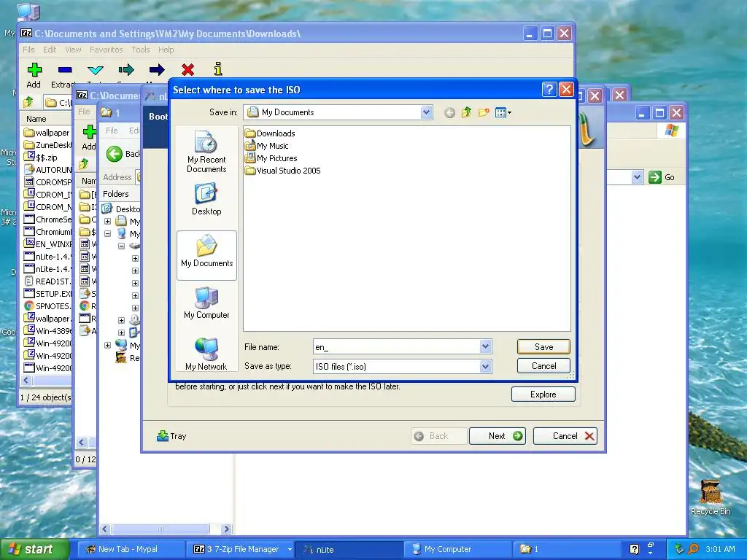The image size is (747, 560).
Task: Select My Computer in places bar
Action: 206,303
